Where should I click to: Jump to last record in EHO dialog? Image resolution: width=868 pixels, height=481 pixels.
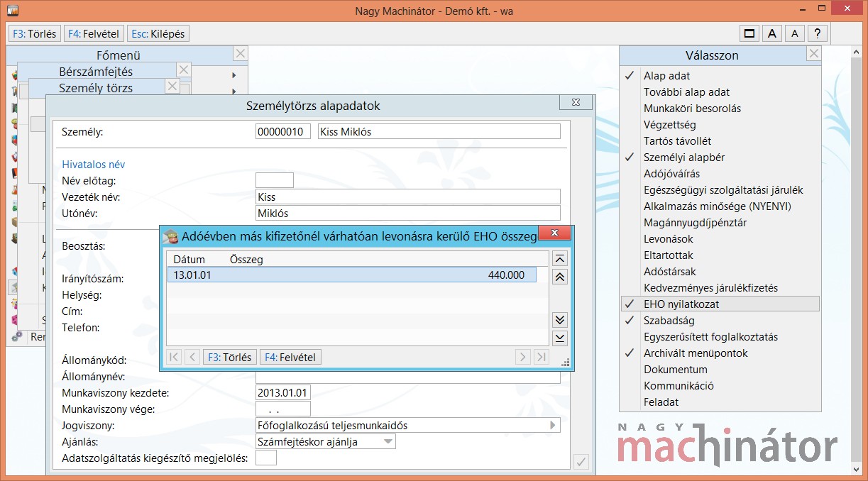click(x=542, y=358)
